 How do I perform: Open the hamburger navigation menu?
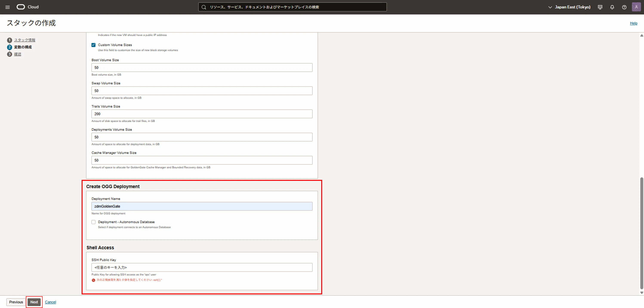coord(8,7)
